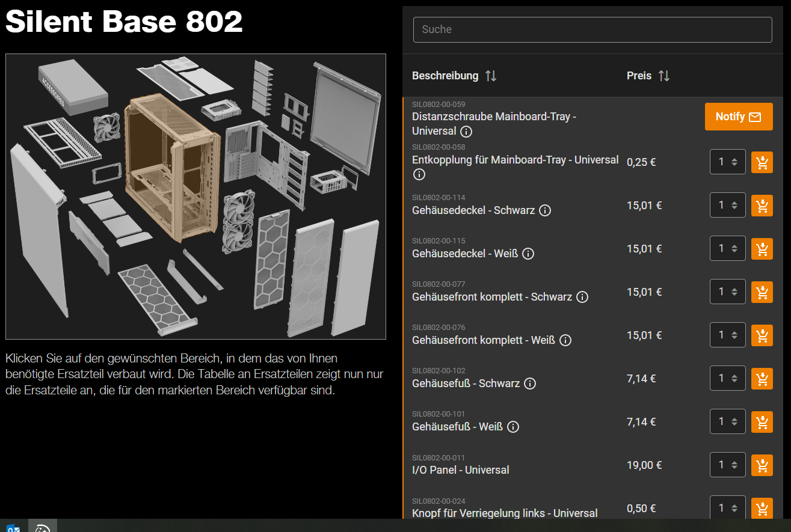Change quantity for Gehäusedeckel - Schwarz
This screenshot has width=791, height=532.
(728, 205)
